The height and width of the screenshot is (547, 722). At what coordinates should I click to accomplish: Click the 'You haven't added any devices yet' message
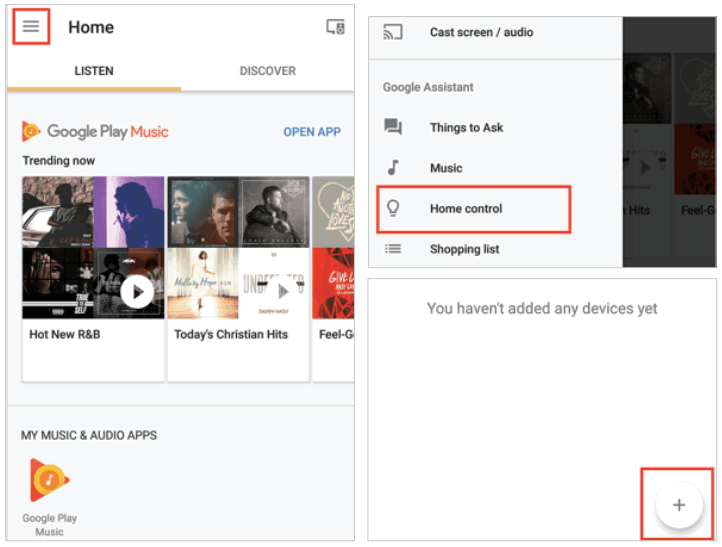(x=542, y=308)
